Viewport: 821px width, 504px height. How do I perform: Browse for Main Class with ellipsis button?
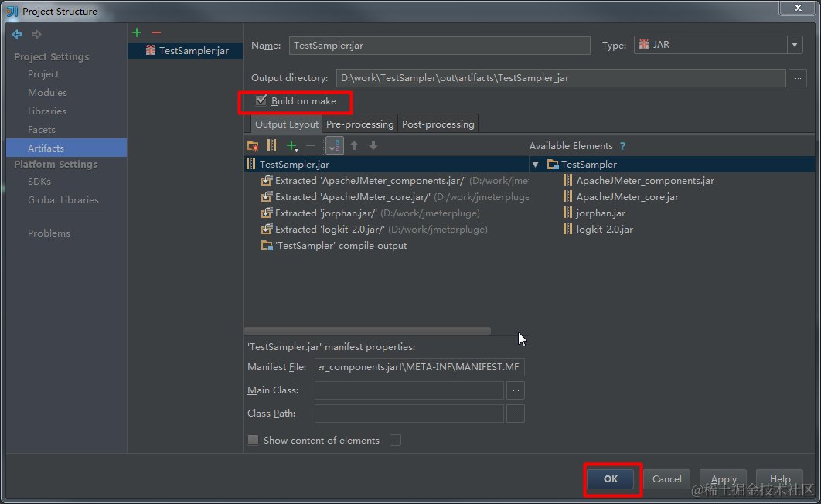click(516, 390)
